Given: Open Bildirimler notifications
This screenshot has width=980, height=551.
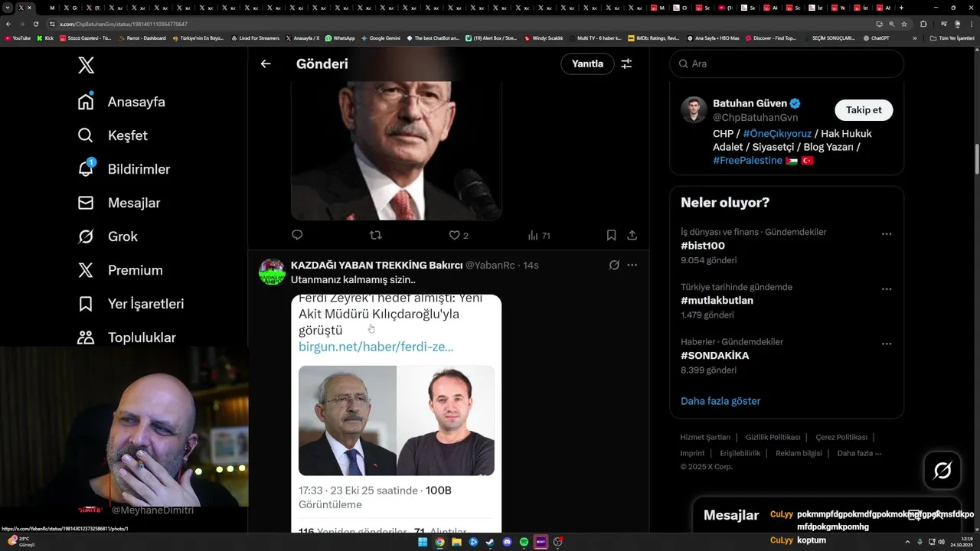Looking at the screenshot, I should (x=124, y=169).
